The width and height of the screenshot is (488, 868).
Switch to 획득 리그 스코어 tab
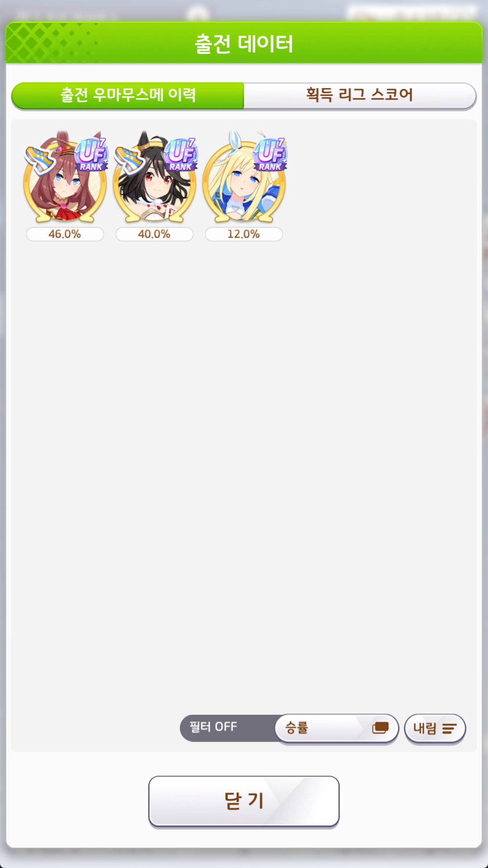[x=360, y=95]
